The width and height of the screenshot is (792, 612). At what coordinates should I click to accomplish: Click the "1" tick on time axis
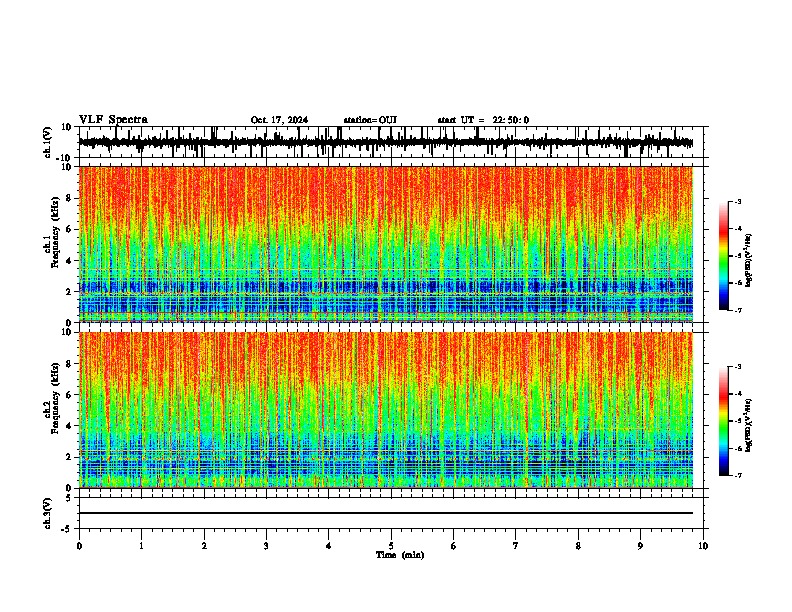coord(141,546)
